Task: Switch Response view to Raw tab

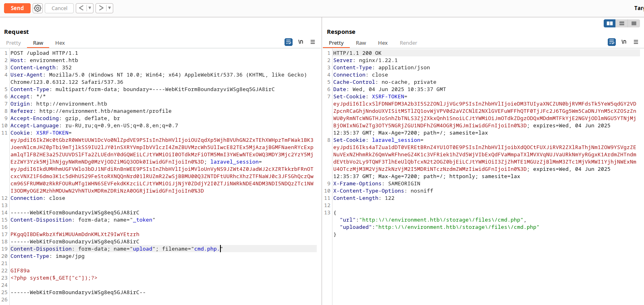Action: [361, 43]
